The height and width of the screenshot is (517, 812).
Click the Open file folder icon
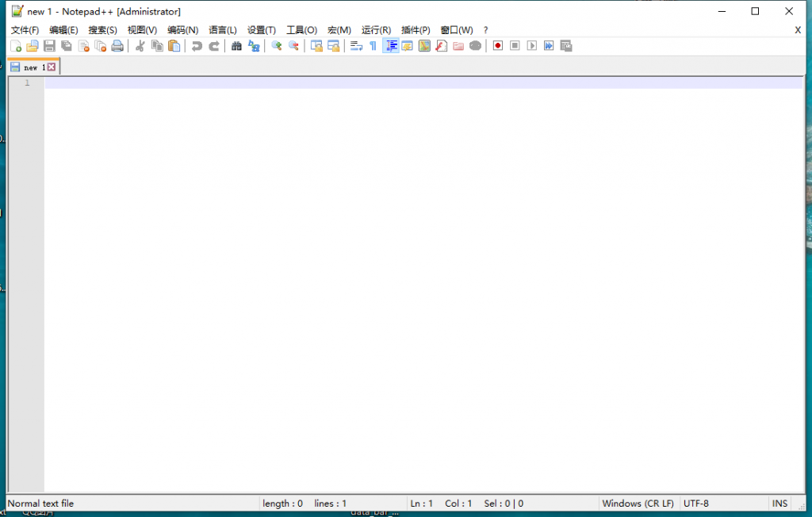point(33,46)
